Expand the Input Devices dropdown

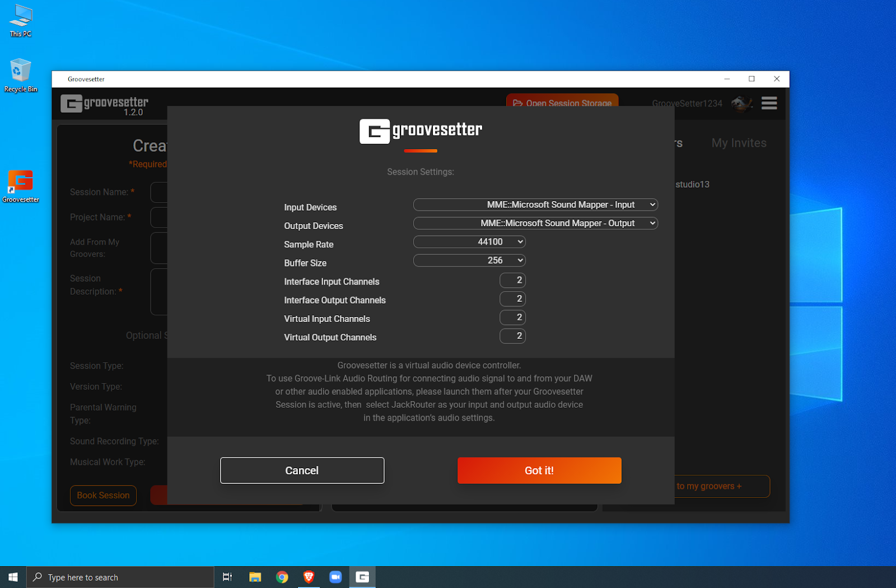point(535,204)
